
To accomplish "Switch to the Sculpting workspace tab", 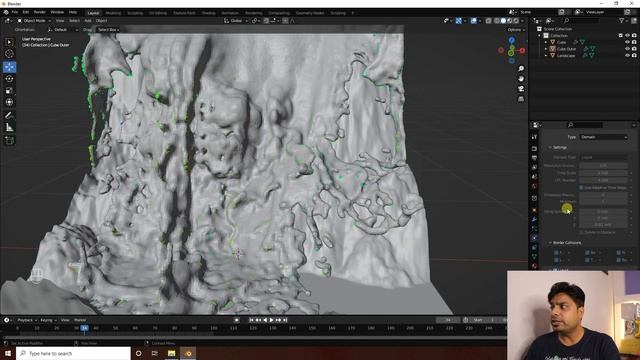I will [x=135, y=13].
